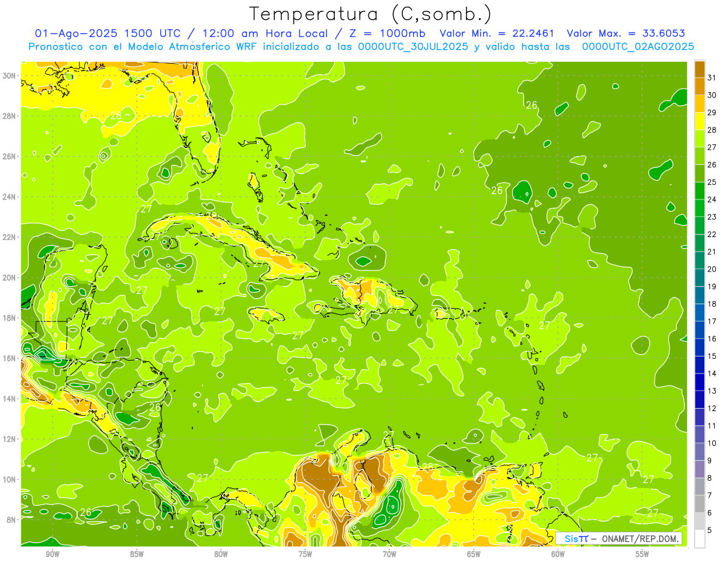The width and height of the screenshot is (728, 562).
Task: Click the 80W longitude axis label
Action: pos(221,554)
